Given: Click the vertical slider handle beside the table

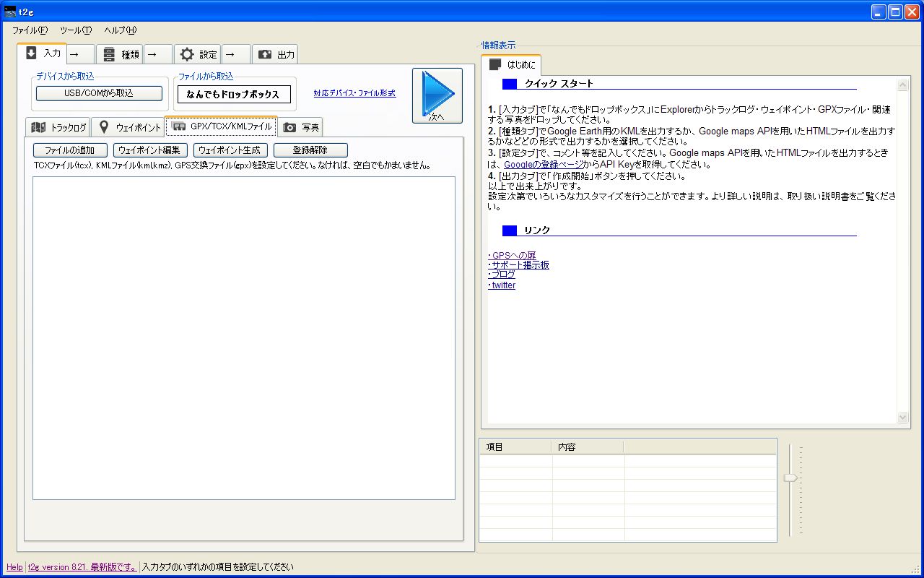Looking at the screenshot, I should click(x=790, y=478).
